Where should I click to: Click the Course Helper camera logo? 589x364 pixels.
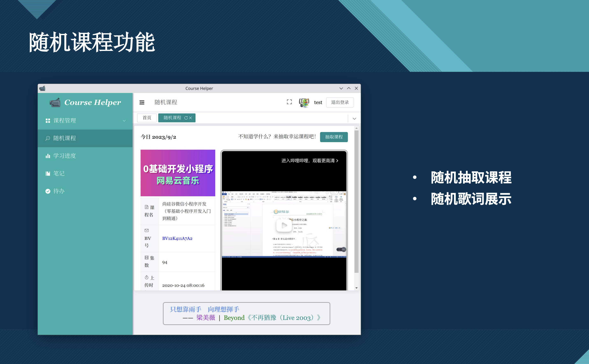[x=55, y=103]
